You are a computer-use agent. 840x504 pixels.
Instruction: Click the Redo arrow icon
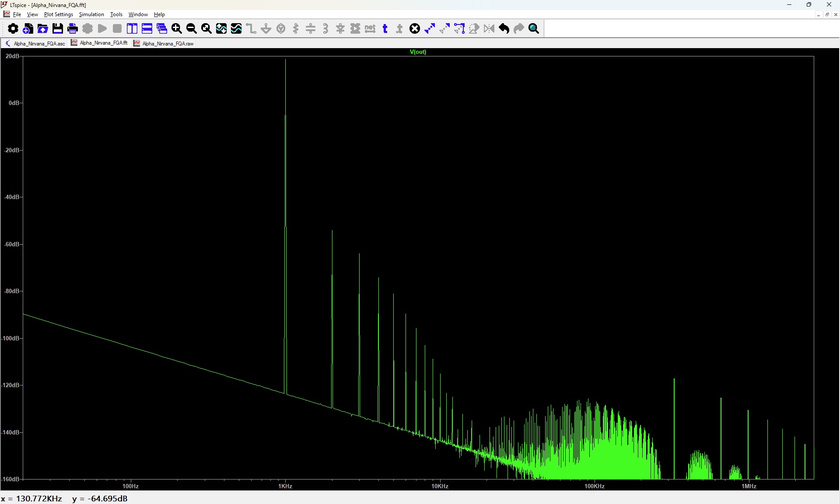[519, 29]
